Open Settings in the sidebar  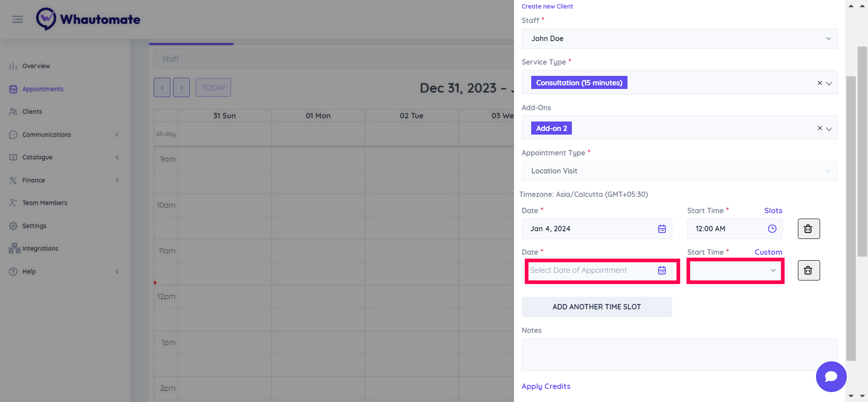34,226
